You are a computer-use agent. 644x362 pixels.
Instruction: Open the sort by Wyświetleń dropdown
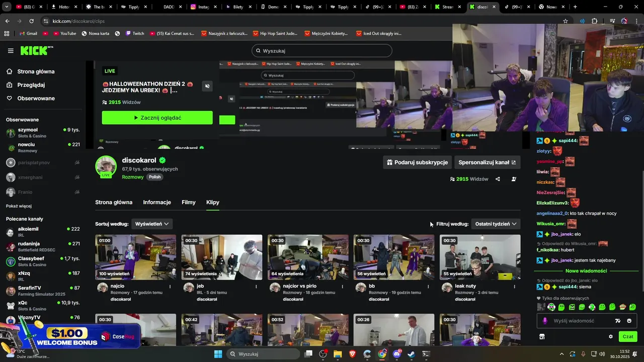point(152,224)
